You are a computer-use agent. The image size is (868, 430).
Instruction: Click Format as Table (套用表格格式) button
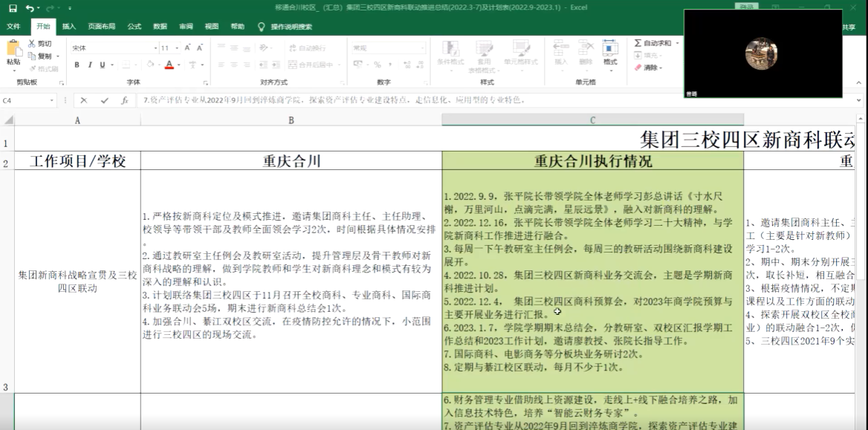click(x=484, y=56)
